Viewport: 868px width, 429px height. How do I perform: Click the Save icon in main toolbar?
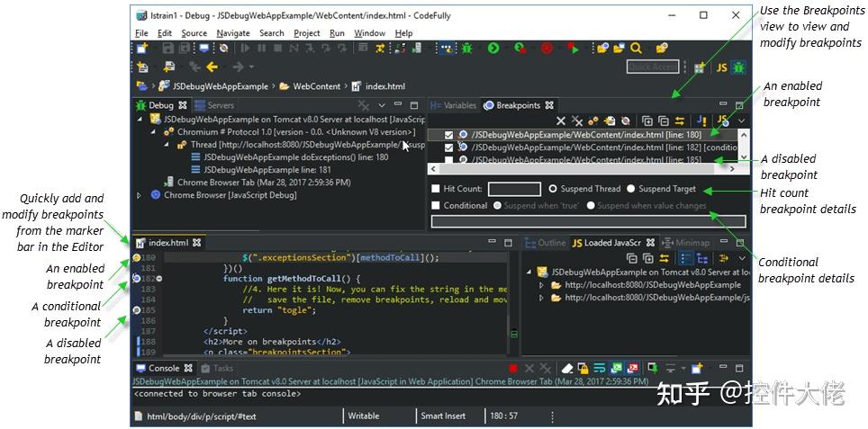(x=168, y=49)
